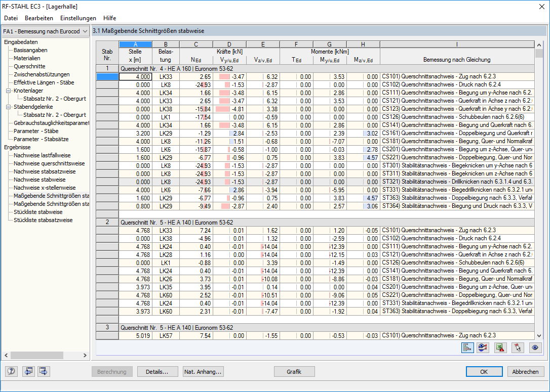Open the Datei menu
The width and height of the screenshot is (550, 392).
coord(11,18)
